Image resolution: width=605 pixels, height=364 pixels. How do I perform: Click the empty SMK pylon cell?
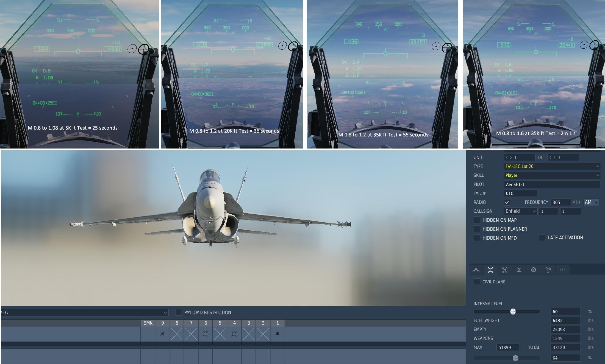pos(148,334)
